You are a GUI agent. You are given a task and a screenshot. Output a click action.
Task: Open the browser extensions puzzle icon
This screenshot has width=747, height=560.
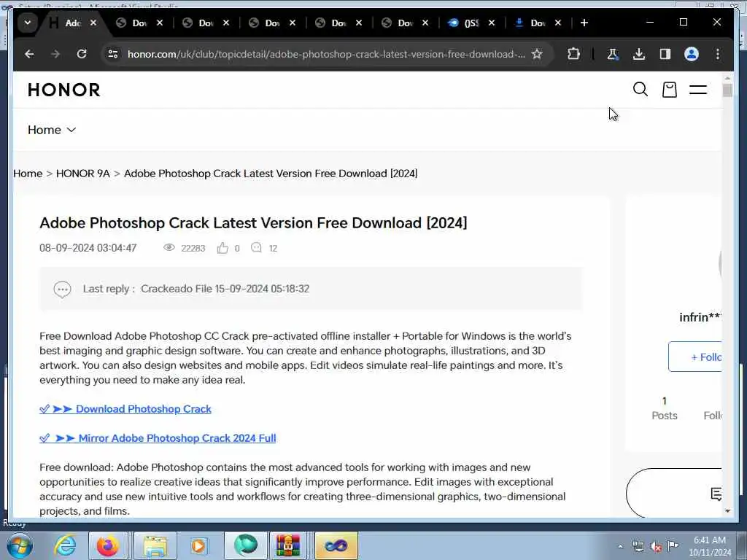[x=573, y=54]
